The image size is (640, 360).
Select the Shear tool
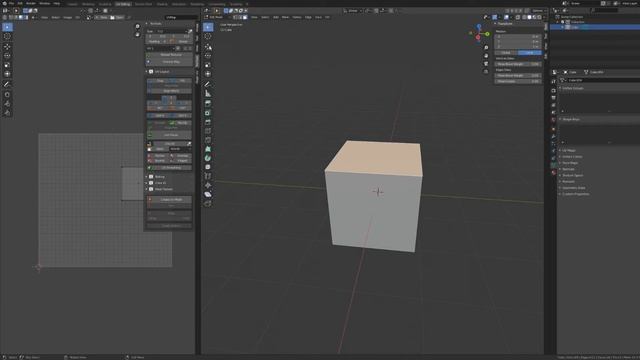[208, 194]
